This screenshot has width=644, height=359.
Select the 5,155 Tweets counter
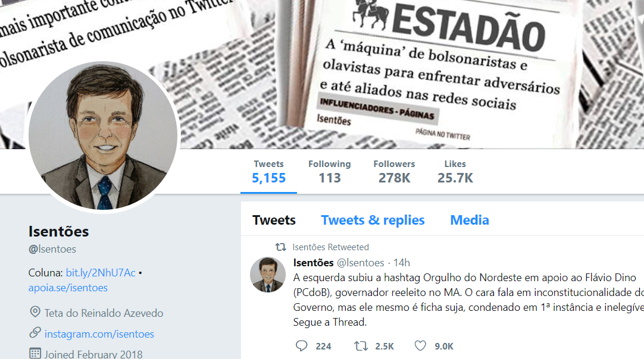click(268, 172)
